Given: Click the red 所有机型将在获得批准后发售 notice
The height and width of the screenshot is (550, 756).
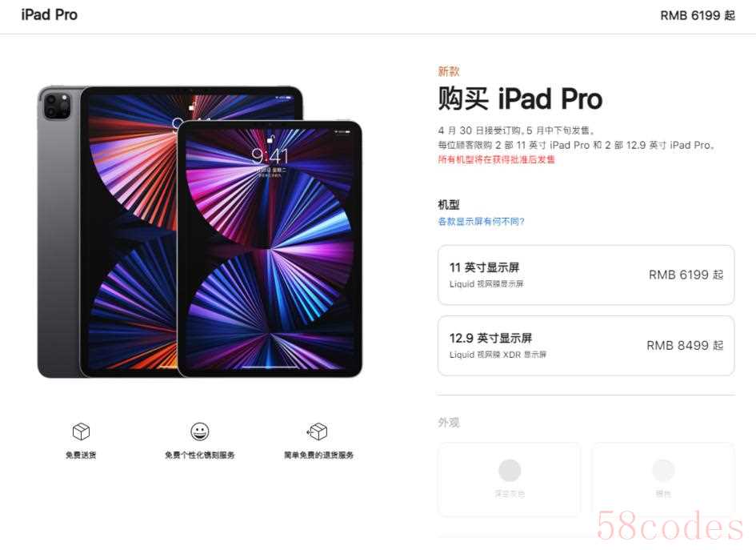Looking at the screenshot, I should [496, 159].
